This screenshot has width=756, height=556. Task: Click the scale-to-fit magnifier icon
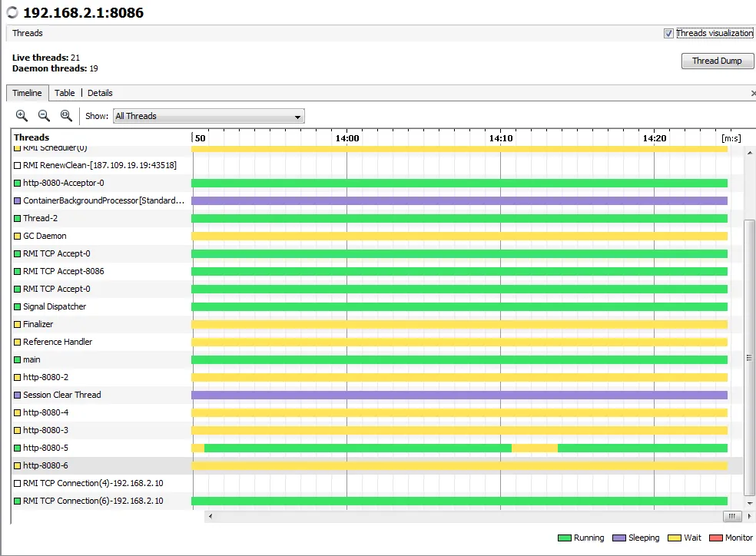click(x=66, y=116)
